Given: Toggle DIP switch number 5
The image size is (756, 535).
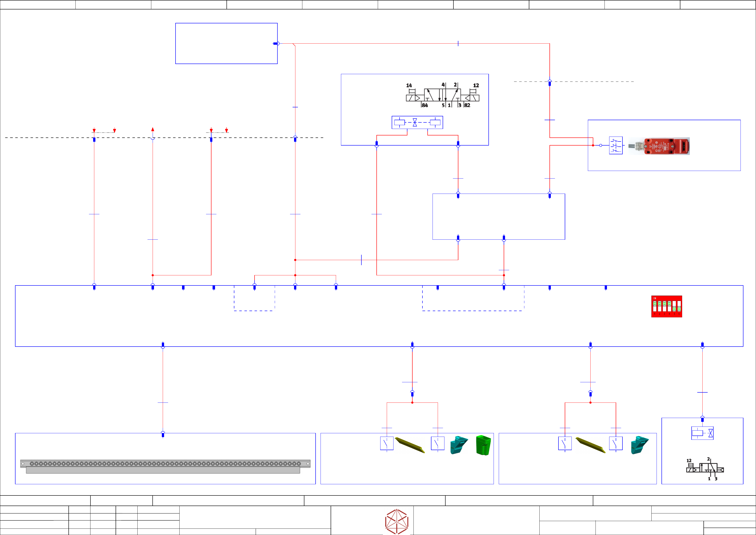Looking at the screenshot, I should coord(674,306).
